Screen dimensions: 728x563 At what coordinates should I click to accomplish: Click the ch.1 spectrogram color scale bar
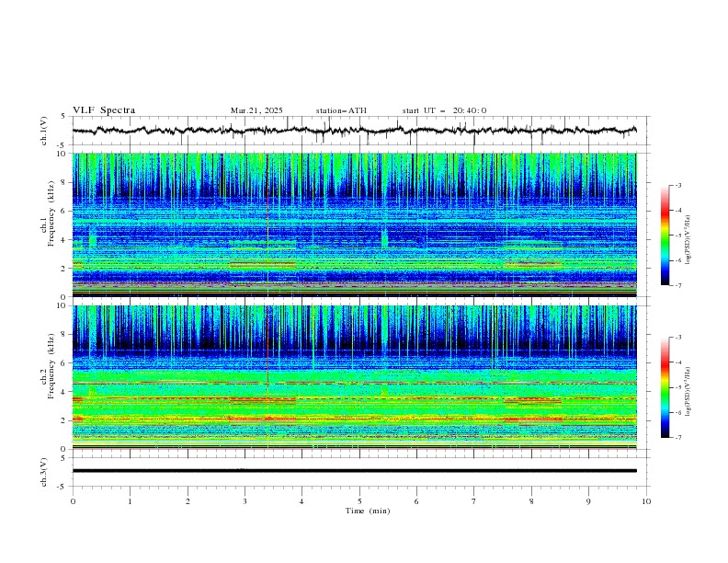point(665,236)
